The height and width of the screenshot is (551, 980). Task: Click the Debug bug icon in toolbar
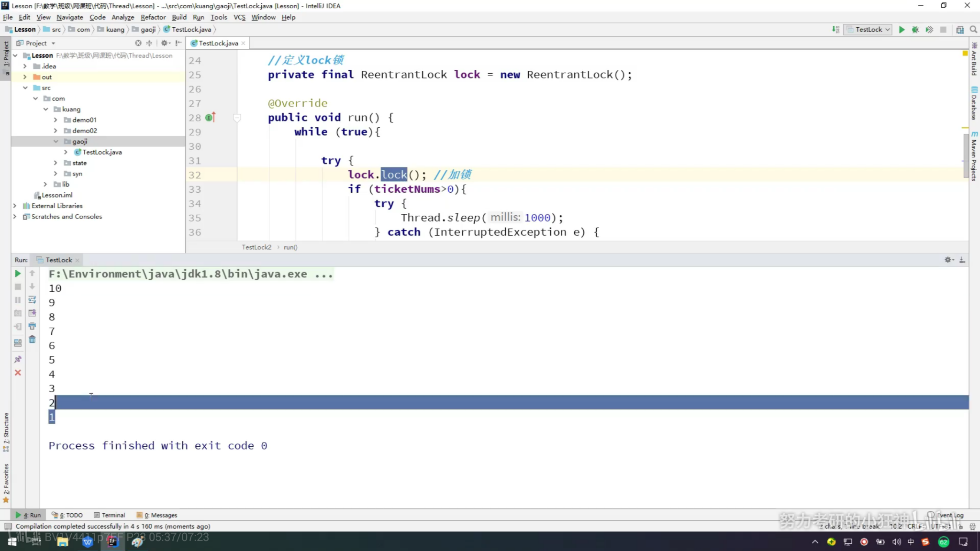[915, 30]
